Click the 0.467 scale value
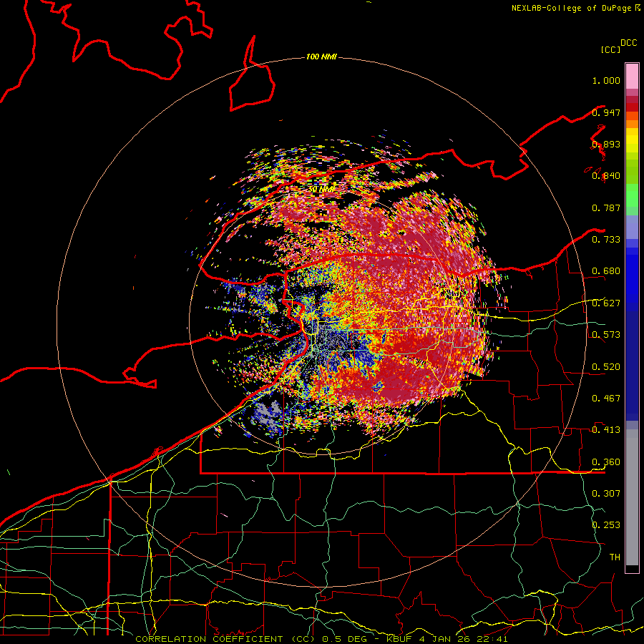Screen dimensions: 644x644 click(606, 399)
